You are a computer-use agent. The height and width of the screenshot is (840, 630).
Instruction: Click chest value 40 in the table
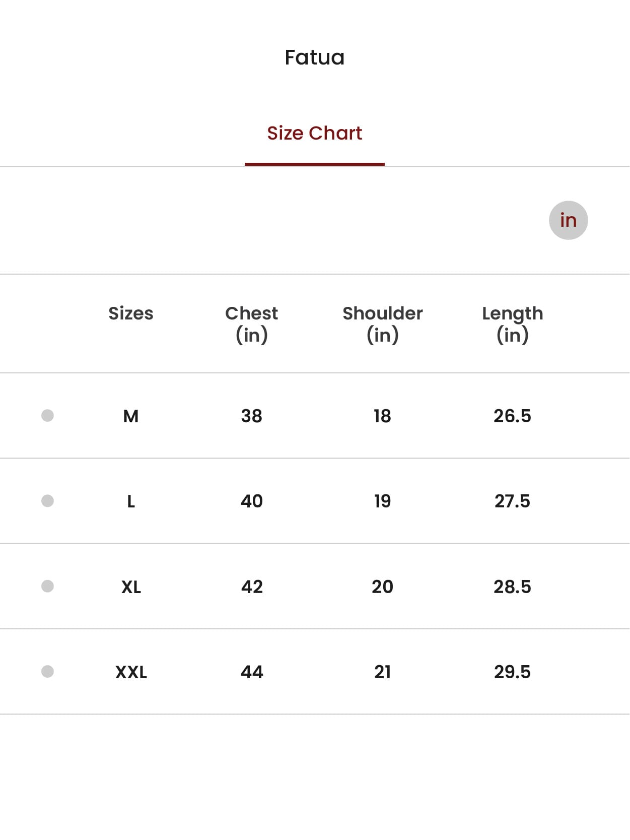[251, 501]
